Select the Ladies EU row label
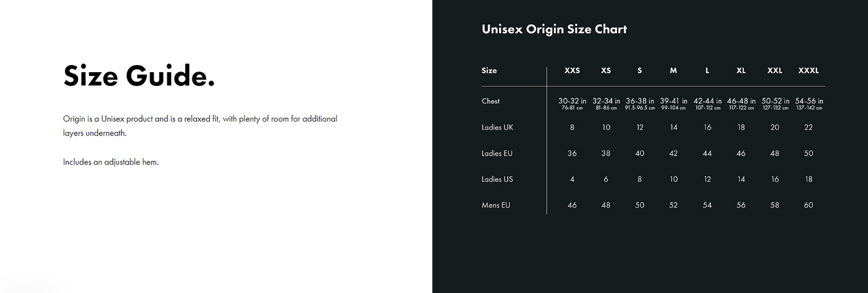The image size is (868, 293). (x=497, y=153)
